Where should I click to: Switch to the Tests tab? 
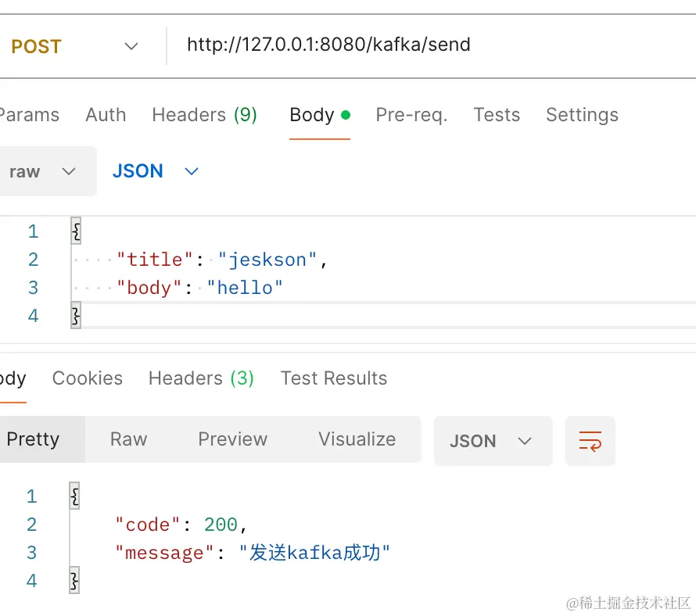[x=497, y=115]
